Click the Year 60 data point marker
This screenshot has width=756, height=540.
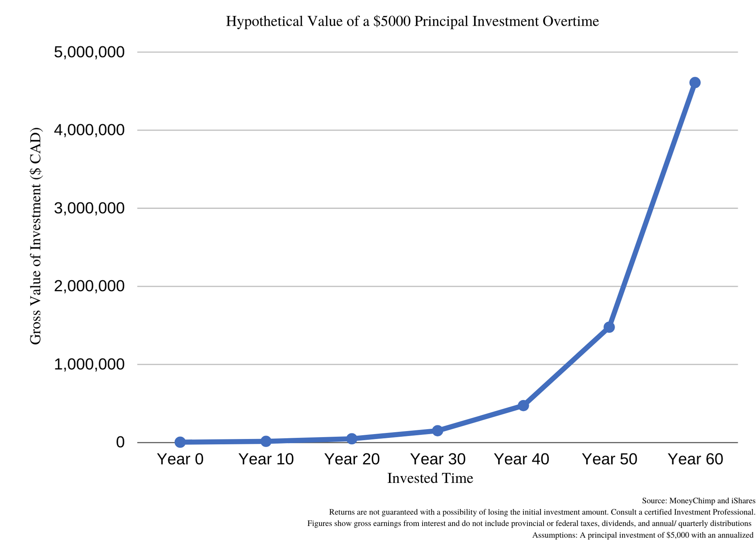(695, 82)
